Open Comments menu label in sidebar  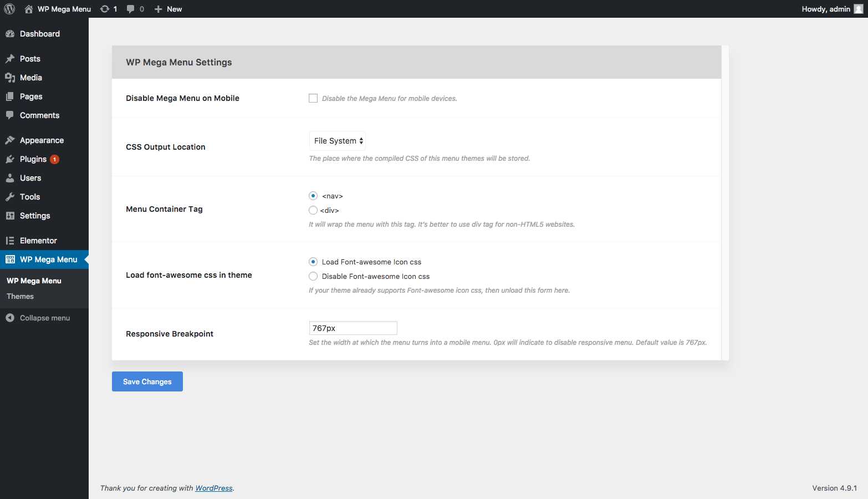(x=39, y=115)
